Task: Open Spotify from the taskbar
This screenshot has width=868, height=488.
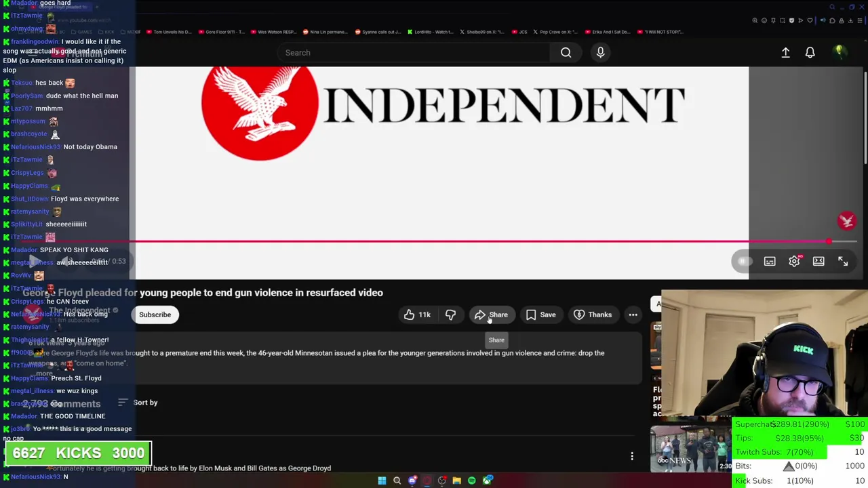Action: click(x=471, y=481)
